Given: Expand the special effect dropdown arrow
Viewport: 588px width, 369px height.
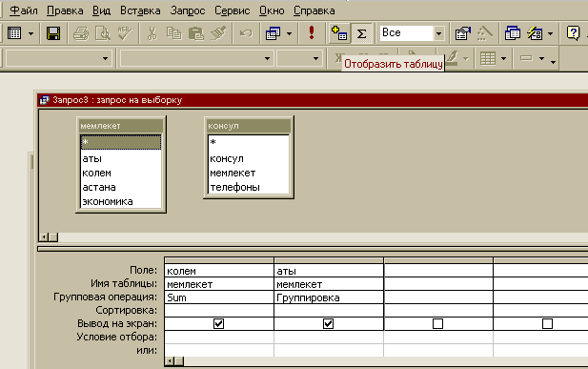Looking at the screenshot, I should [542, 58].
